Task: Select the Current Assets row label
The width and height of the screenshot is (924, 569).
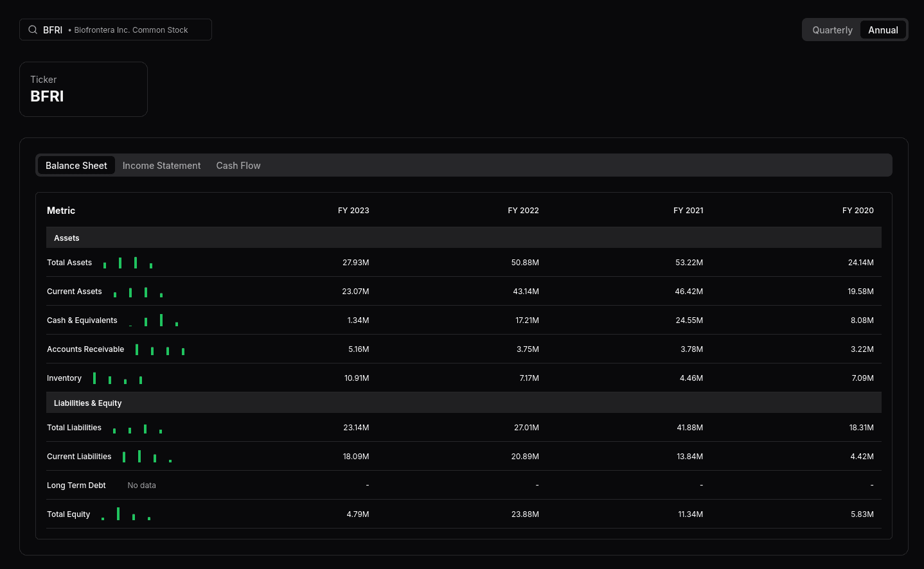Action: tap(75, 292)
